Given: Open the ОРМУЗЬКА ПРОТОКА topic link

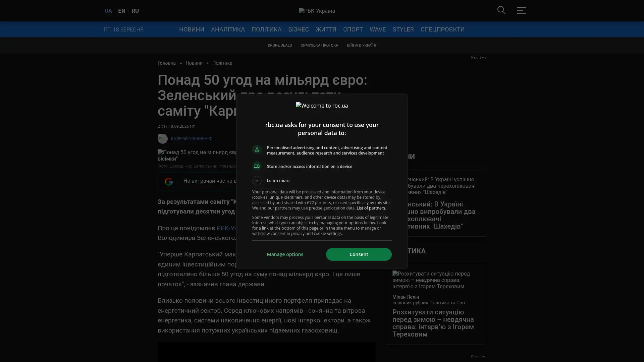Looking at the screenshot, I should (319, 45).
